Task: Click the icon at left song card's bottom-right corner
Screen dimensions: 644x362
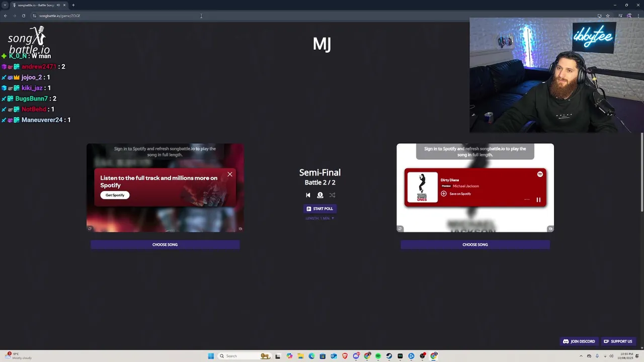Action: [x=240, y=229]
